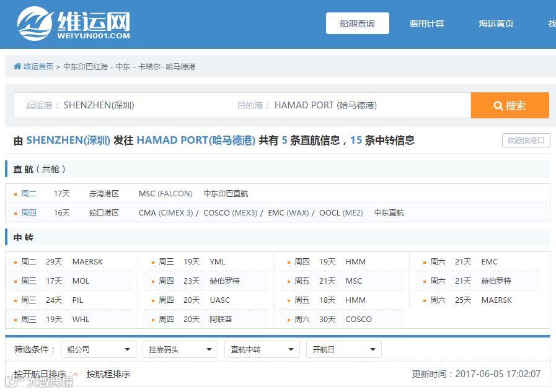Select transfer row 周二 29天 MAERSK
556x392 pixels.
(x=69, y=262)
